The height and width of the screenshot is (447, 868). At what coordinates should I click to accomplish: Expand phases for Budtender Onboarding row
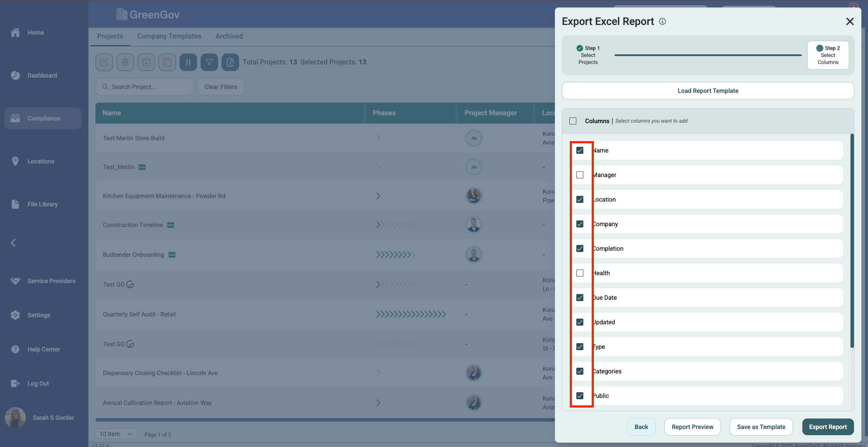click(395, 255)
